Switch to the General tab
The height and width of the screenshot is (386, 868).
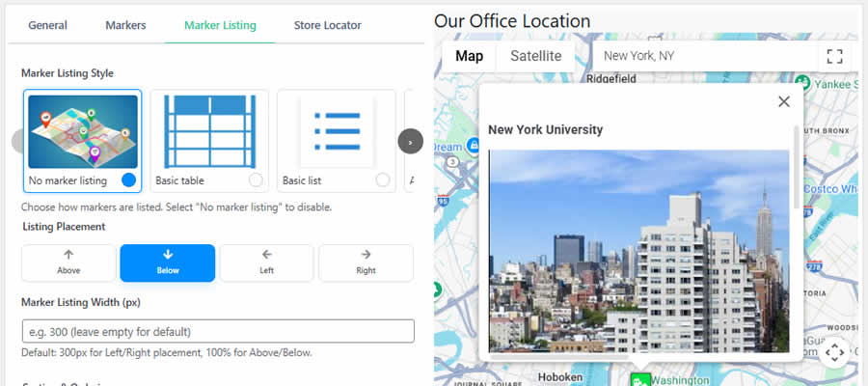click(x=47, y=25)
